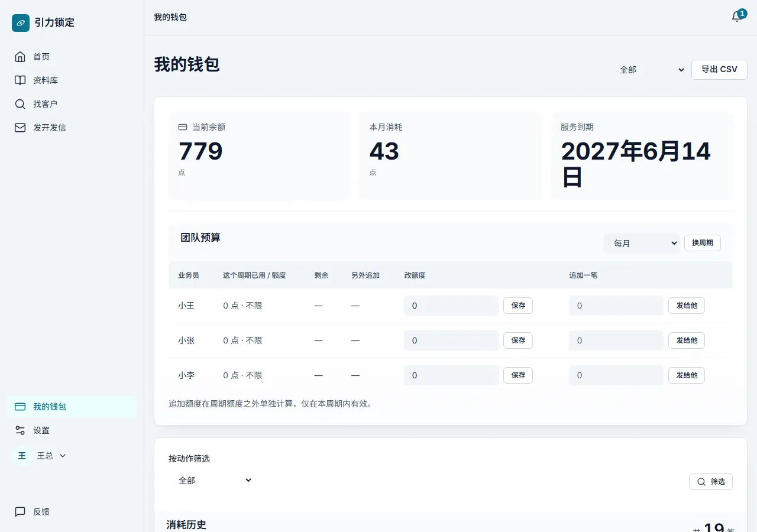Click the sliders icon beside 设置
The height and width of the screenshot is (532, 757).
coord(20,430)
